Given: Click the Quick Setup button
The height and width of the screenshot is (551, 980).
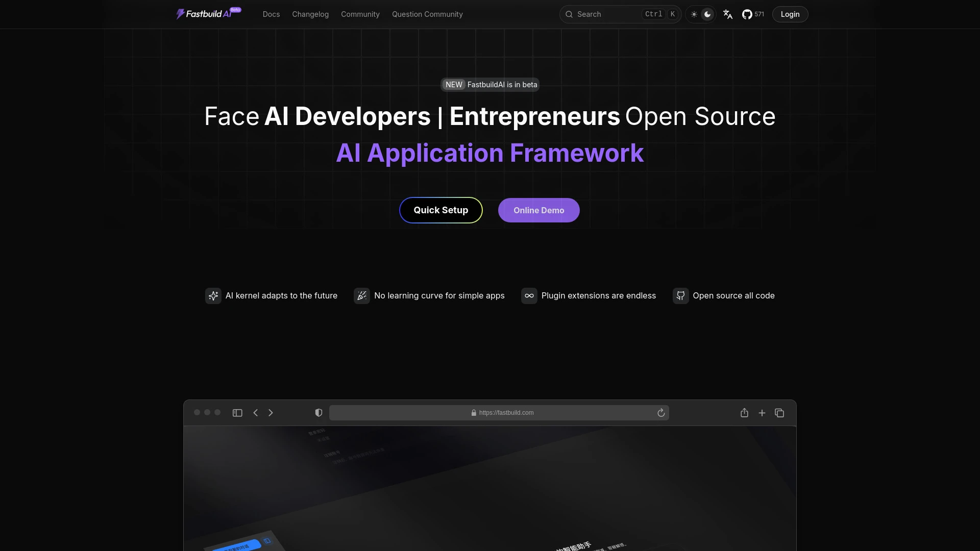Looking at the screenshot, I should click(440, 210).
